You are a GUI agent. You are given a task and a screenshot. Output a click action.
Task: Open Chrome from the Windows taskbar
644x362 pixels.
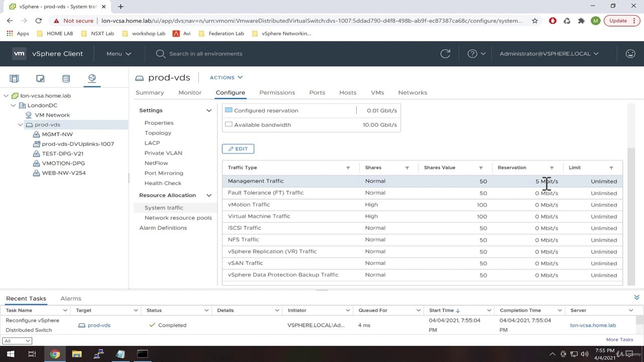click(55, 354)
